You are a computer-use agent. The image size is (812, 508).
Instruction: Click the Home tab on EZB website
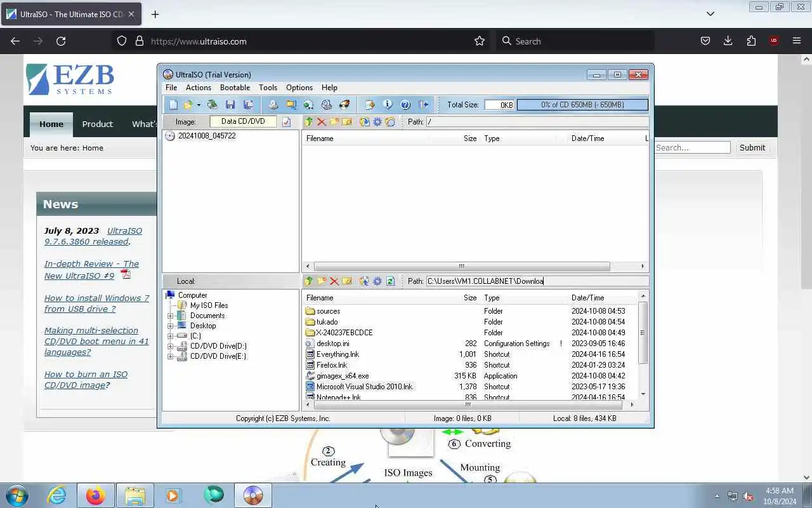click(x=51, y=124)
